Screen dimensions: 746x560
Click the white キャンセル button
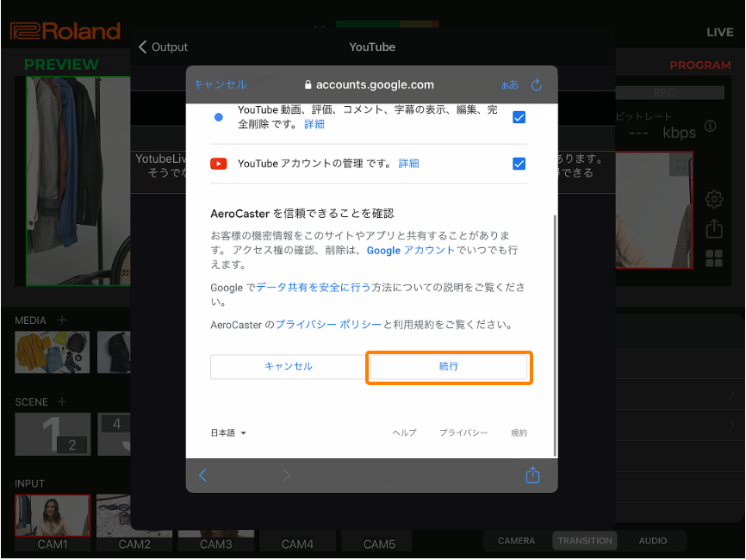point(289,366)
